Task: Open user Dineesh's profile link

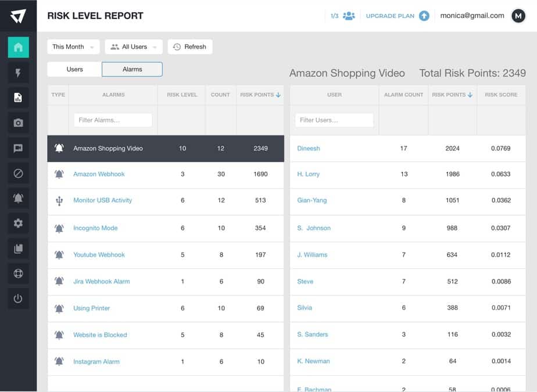Action: tap(309, 148)
